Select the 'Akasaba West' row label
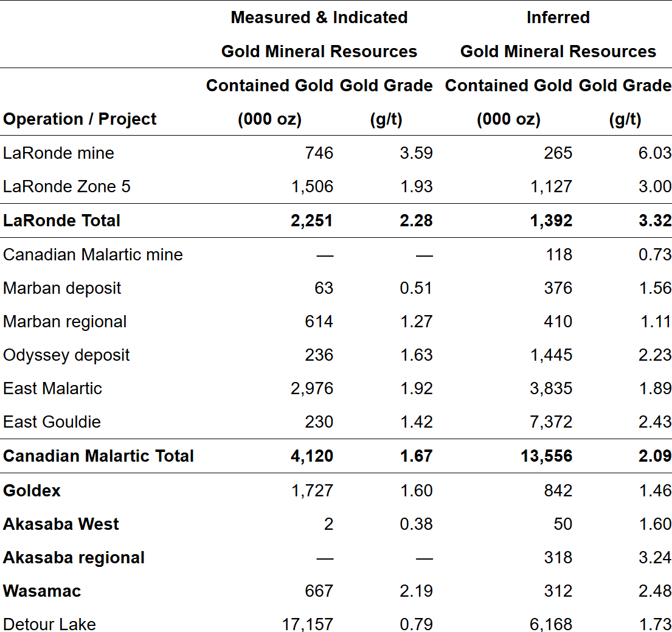This screenshot has height=632, width=672. click(x=61, y=524)
